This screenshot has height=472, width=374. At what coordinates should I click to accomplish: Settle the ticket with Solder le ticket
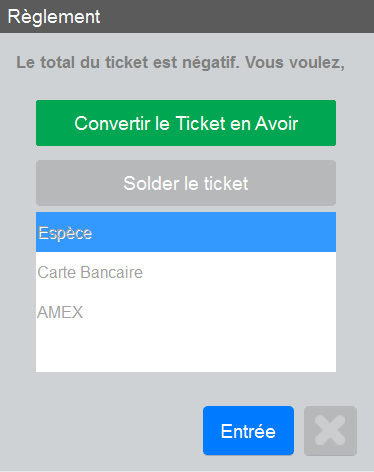[186, 183]
